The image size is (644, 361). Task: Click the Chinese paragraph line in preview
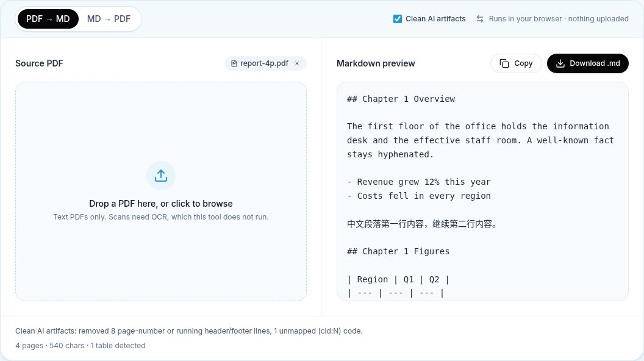click(423, 224)
